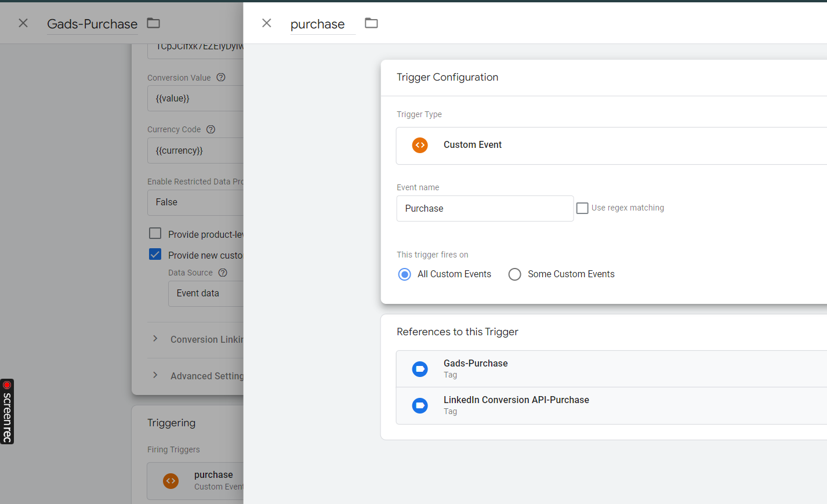The height and width of the screenshot is (504, 827).
Task: Select All Custom Events radio option
Action: [x=405, y=274]
